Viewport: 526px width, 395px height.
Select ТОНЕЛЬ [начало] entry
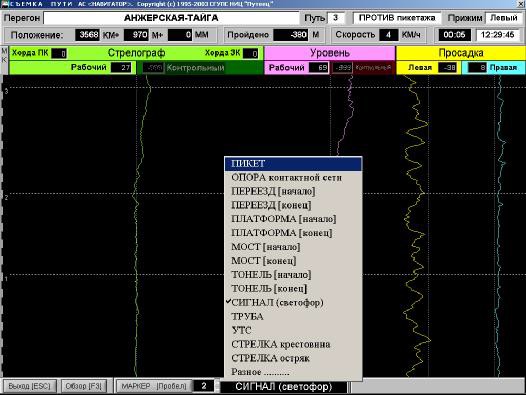click(293, 275)
